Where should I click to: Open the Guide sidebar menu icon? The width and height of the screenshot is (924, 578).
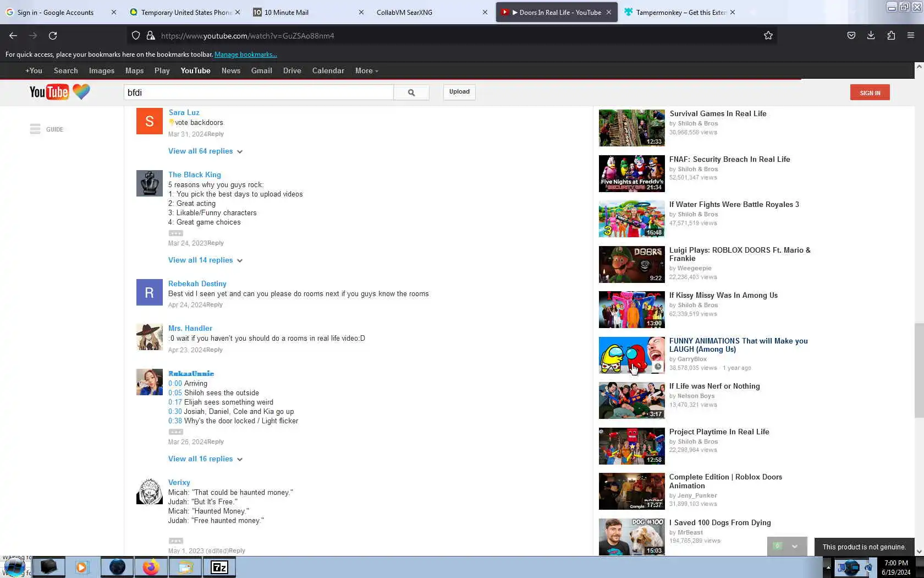[x=35, y=129]
